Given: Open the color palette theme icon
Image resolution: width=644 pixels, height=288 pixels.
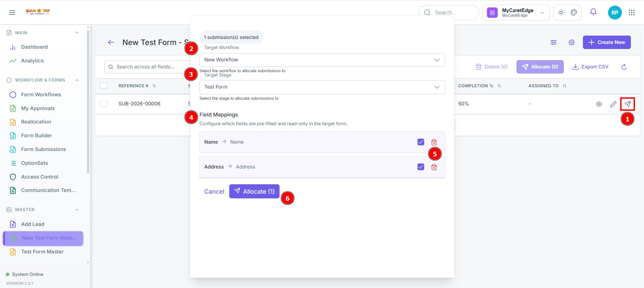Looking at the screenshot, I should (574, 12).
